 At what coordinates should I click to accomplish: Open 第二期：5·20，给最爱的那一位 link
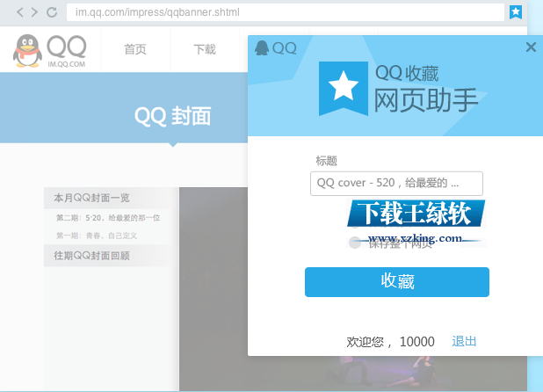[108, 218]
